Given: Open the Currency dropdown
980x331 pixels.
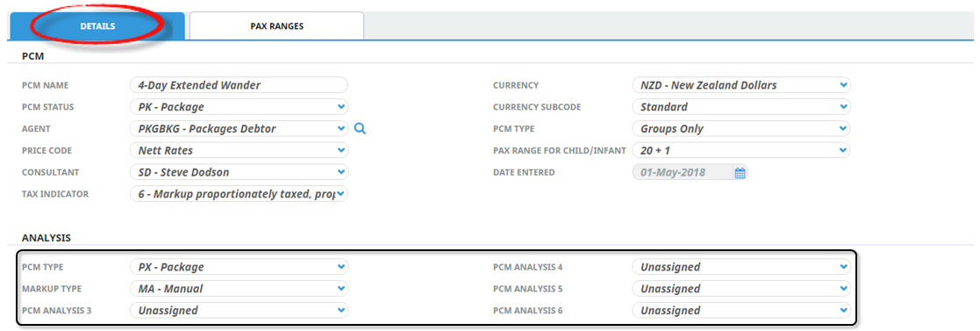Looking at the screenshot, I should [741, 85].
